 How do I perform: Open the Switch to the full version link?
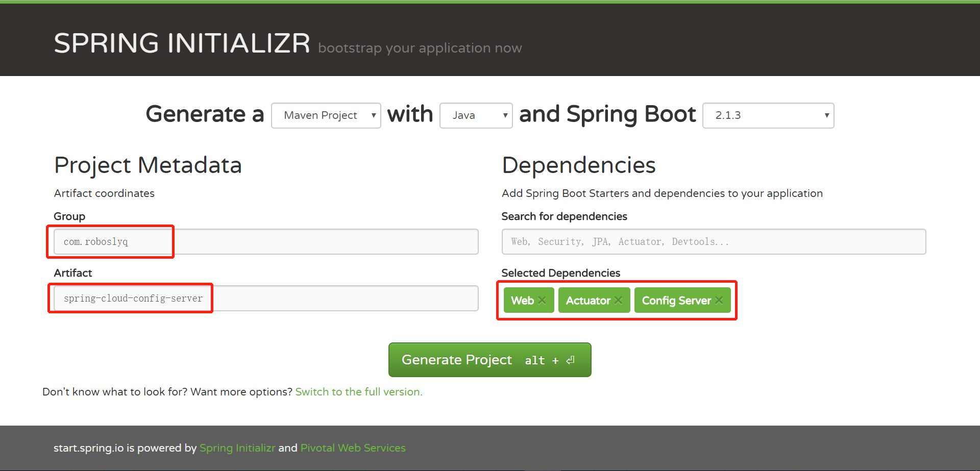coord(359,392)
